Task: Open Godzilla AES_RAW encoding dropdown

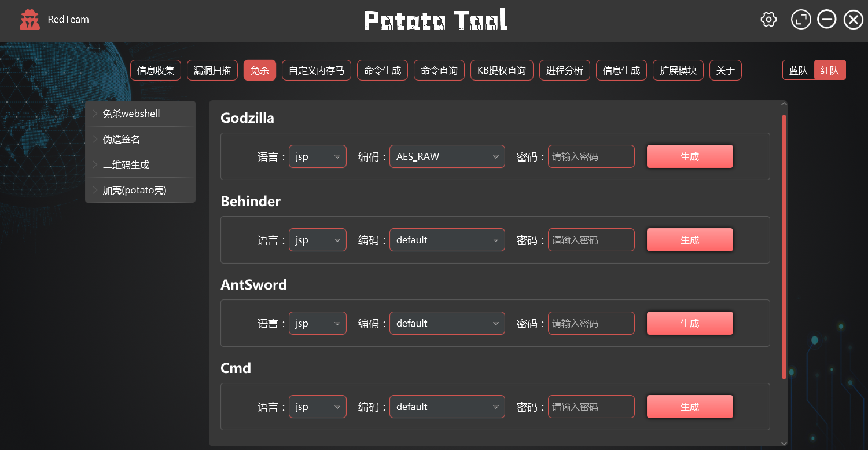Action: (447, 156)
